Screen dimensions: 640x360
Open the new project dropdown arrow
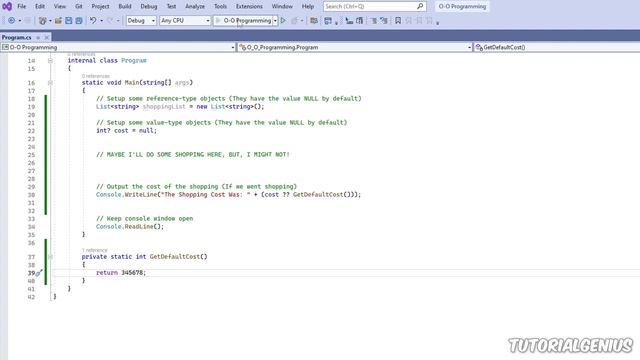click(50, 20)
